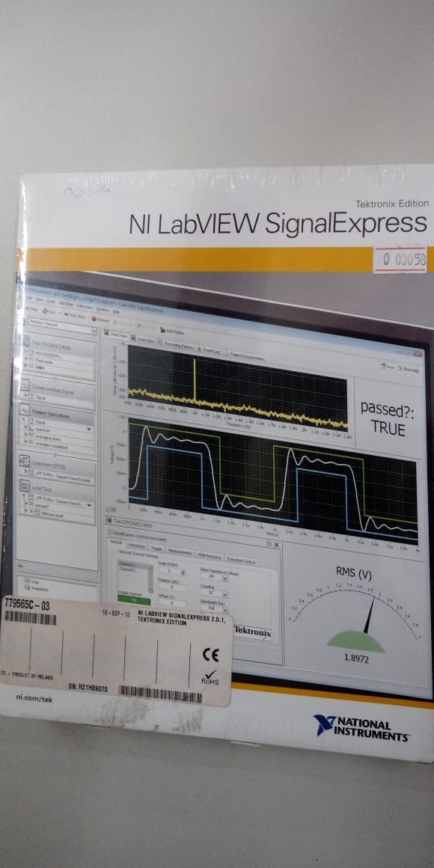Click the Tektronix logo
434x868 pixels.
252,632
